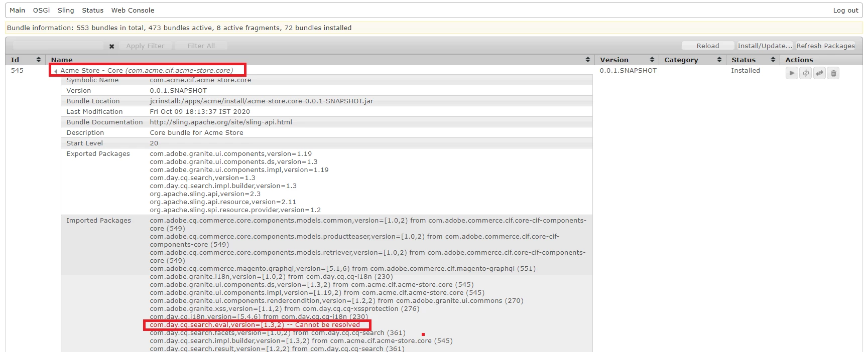Select org.apache.sling.api,version=2.3 export entry

pos(205,194)
